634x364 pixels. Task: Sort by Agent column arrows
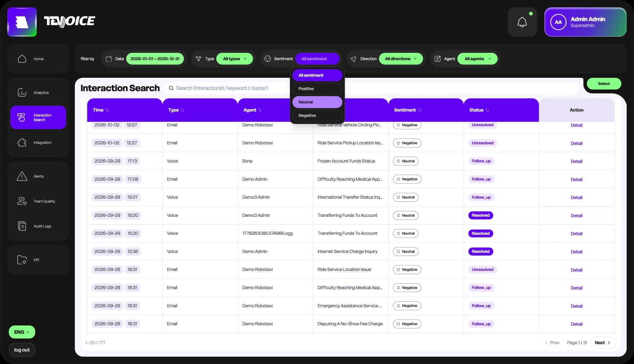260,110
